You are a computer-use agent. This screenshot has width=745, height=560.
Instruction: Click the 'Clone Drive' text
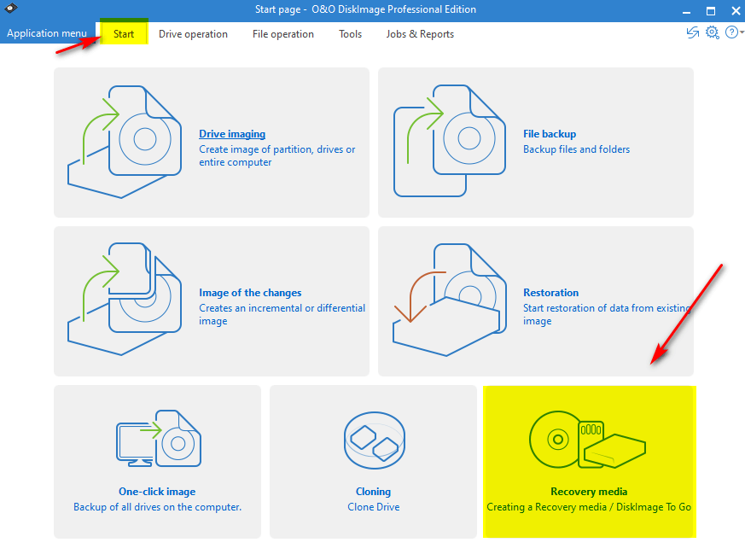pos(374,507)
